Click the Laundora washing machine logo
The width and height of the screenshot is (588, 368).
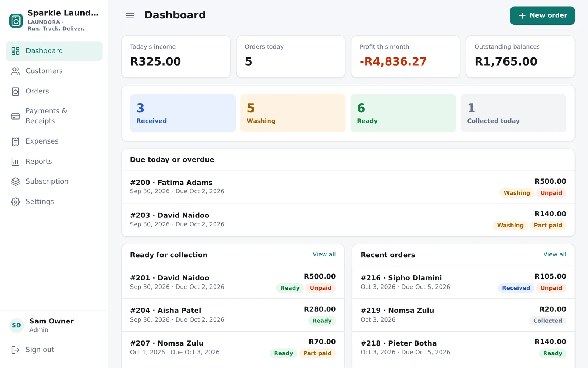pos(16,21)
